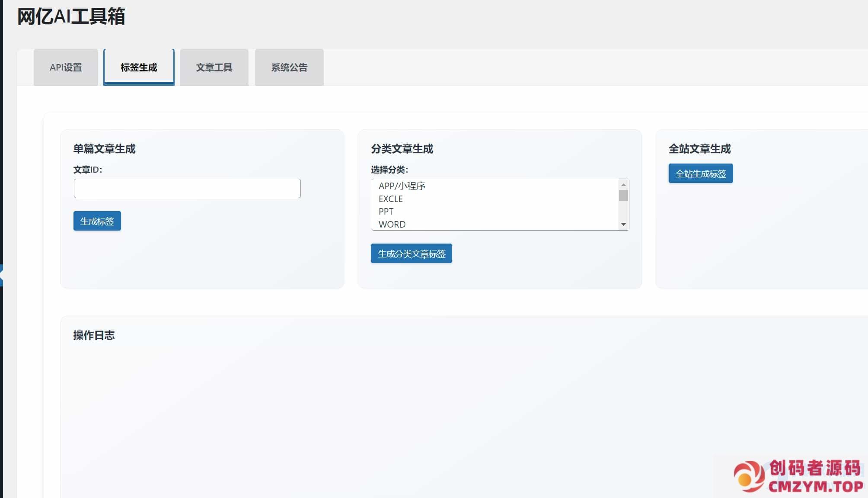Image resolution: width=868 pixels, height=498 pixels.
Task: Open the API设置 tab
Action: tap(66, 67)
